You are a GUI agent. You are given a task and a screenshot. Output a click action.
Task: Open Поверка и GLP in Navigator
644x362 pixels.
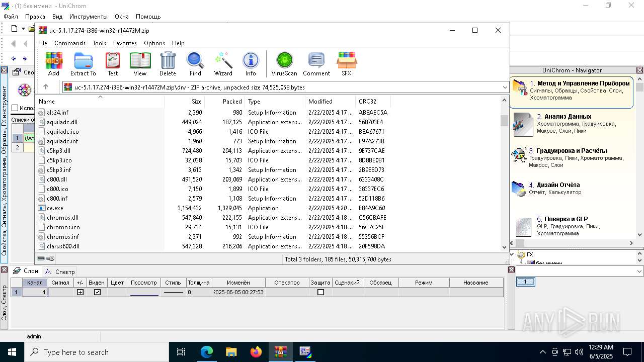click(x=572, y=227)
